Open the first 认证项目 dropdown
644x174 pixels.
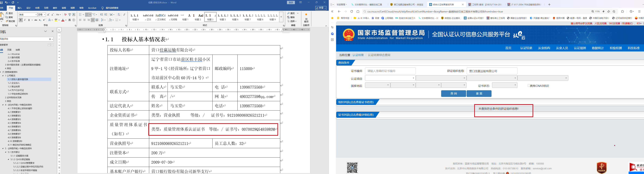(x=390, y=78)
